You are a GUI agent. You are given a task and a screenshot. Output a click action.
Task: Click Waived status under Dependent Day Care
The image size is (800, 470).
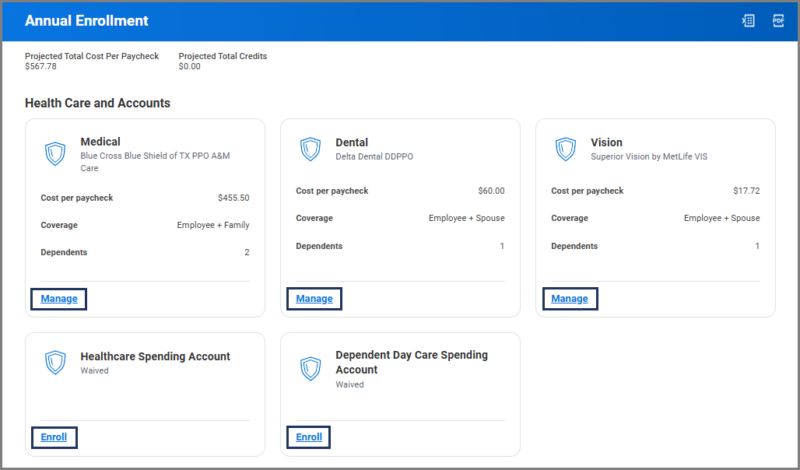[349, 385]
